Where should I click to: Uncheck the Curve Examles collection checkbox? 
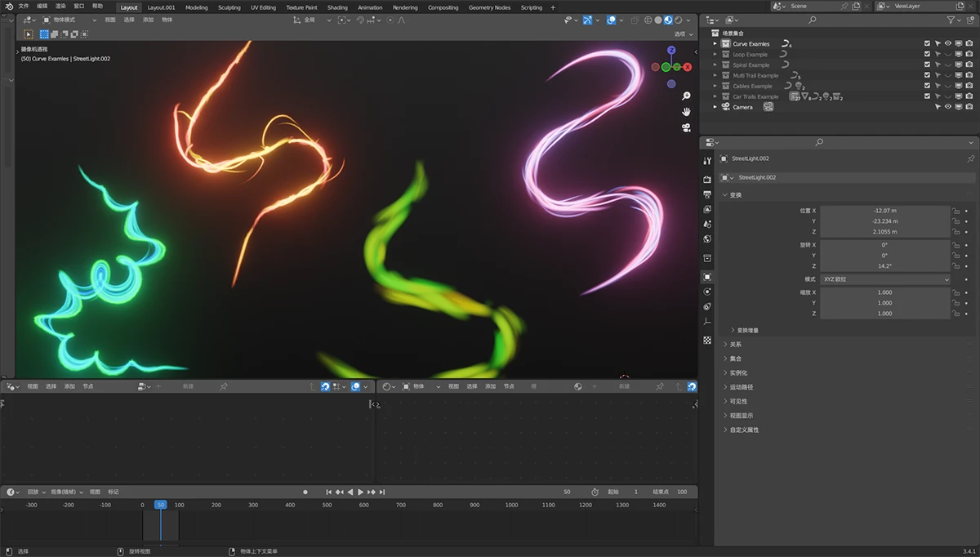tap(927, 44)
